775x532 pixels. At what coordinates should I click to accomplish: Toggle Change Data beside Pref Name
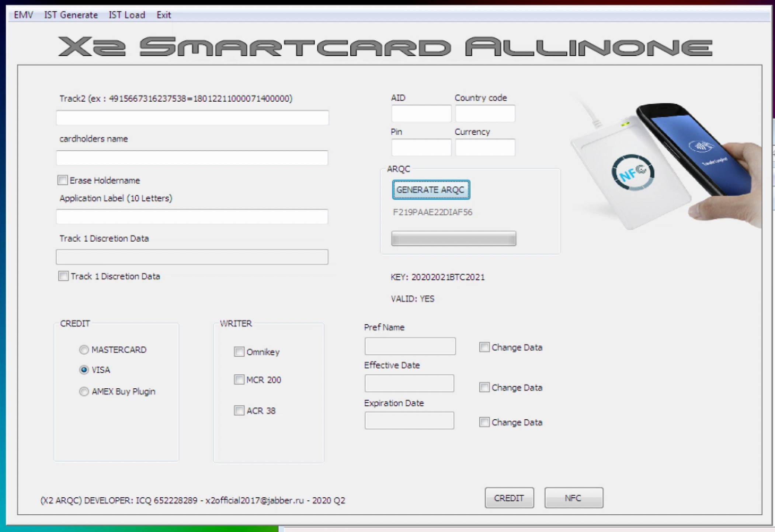484,347
